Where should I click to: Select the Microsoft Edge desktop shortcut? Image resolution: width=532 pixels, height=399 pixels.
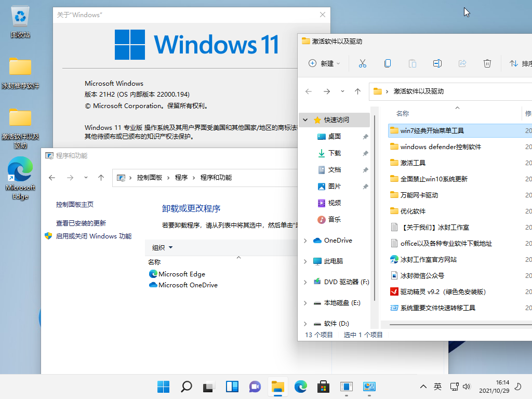pyautogui.click(x=20, y=178)
